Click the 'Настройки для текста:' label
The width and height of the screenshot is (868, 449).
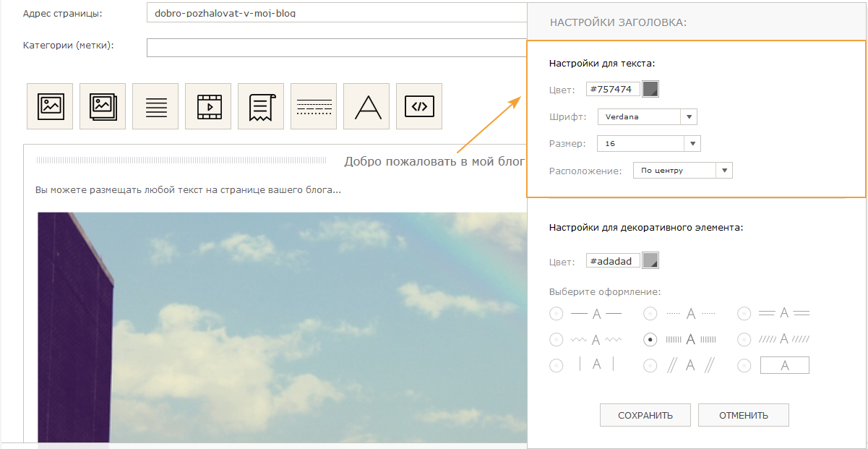(x=602, y=64)
